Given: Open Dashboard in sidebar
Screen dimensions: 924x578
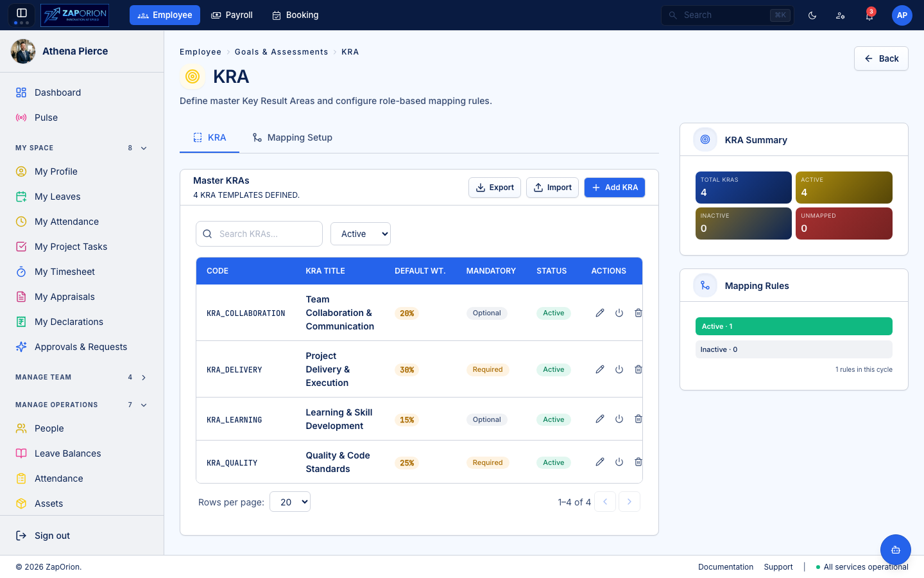Looking at the screenshot, I should 82,92.
